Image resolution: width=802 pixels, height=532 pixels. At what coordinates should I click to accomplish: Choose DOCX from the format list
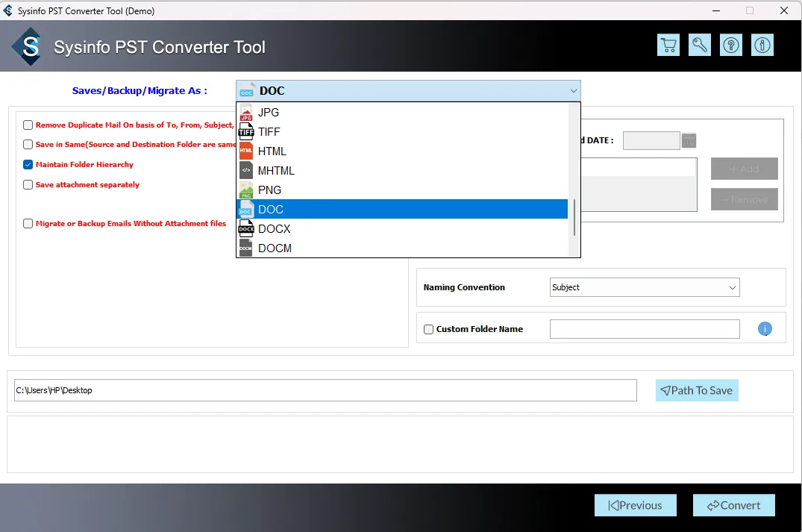click(x=275, y=229)
